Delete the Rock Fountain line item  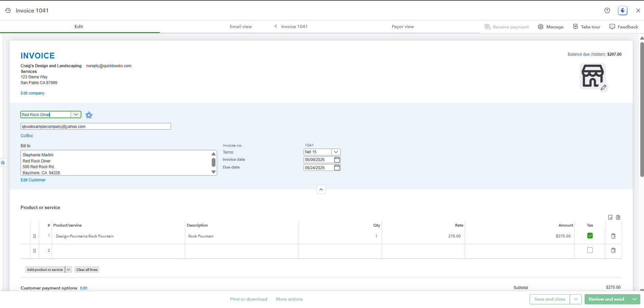(613, 236)
